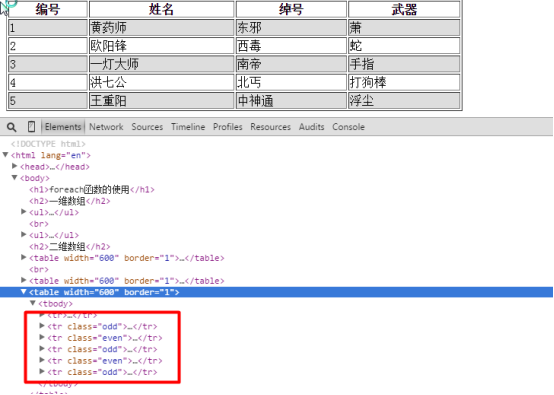The image size is (554, 395).
Task: Expand the second tr class="even" row
Action: 42,360
